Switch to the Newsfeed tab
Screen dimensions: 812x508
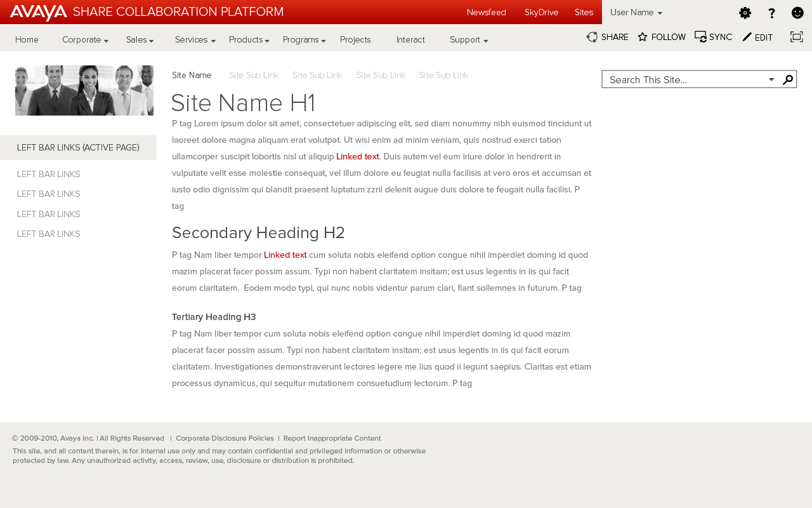click(486, 11)
